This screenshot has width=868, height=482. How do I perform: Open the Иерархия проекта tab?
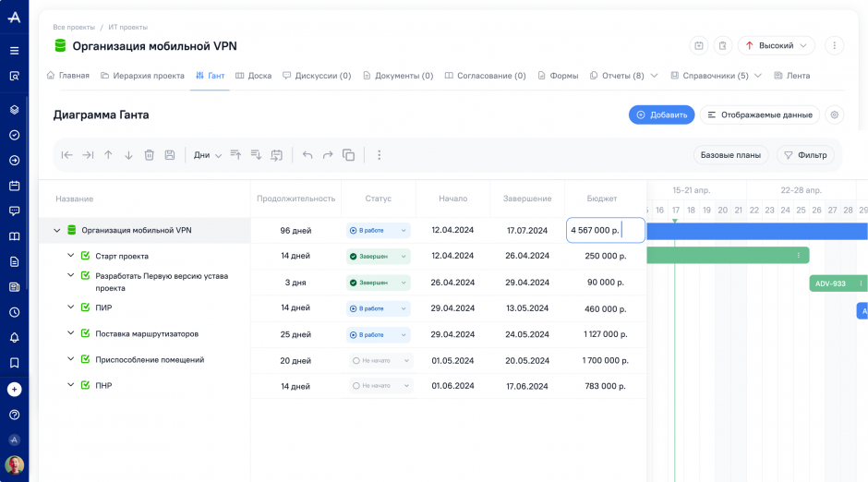pos(142,76)
